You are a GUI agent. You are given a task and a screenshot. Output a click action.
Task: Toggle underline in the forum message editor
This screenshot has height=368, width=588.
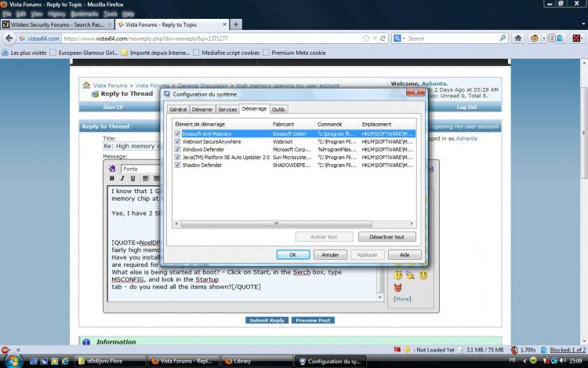click(132, 178)
